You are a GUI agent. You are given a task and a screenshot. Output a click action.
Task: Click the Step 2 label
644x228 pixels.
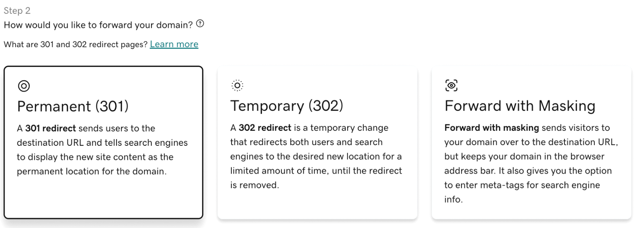(x=17, y=11)
